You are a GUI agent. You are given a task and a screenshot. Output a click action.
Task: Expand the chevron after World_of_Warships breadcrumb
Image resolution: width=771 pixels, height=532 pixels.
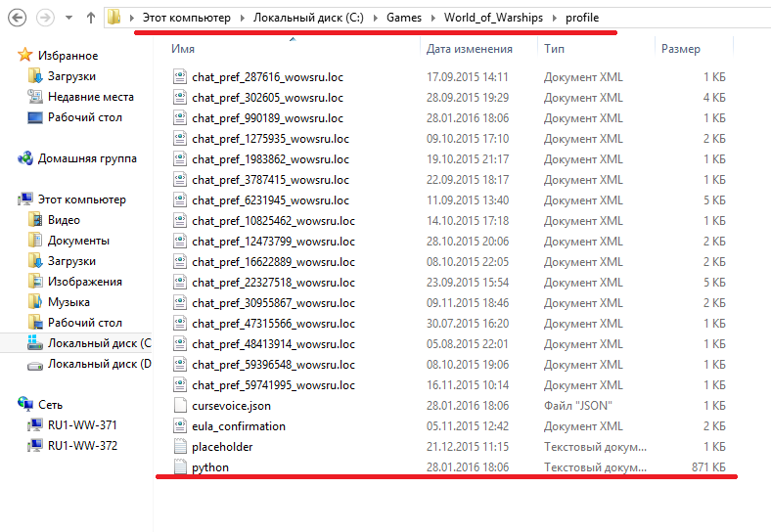555,18
